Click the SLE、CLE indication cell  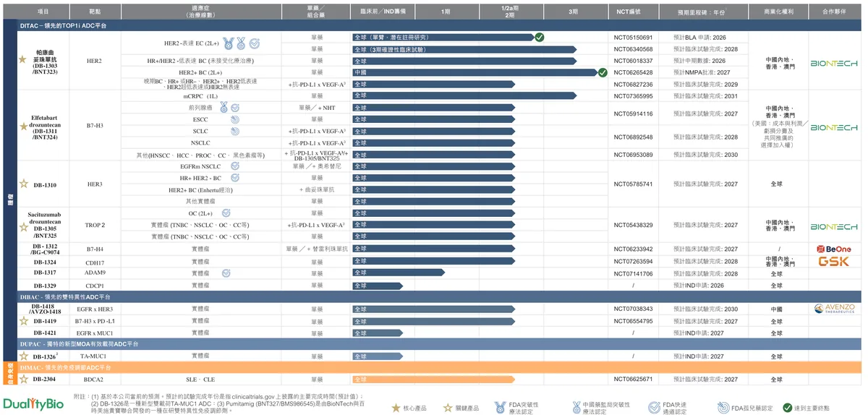(200, 380)
